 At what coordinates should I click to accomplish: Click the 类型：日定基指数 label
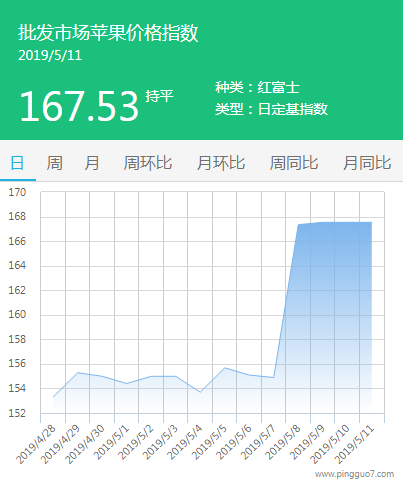271,109
